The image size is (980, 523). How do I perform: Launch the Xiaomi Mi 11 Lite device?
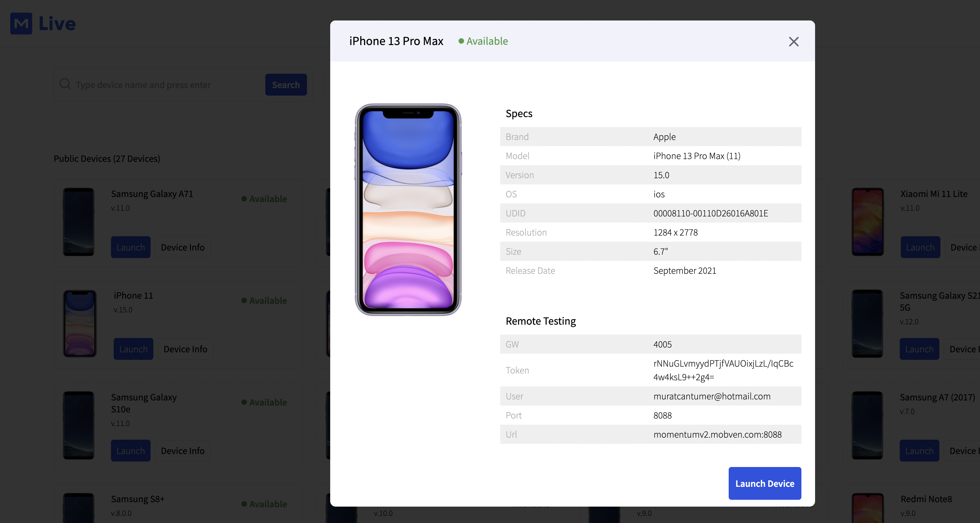pyautogui.click(x=920, y=247)
